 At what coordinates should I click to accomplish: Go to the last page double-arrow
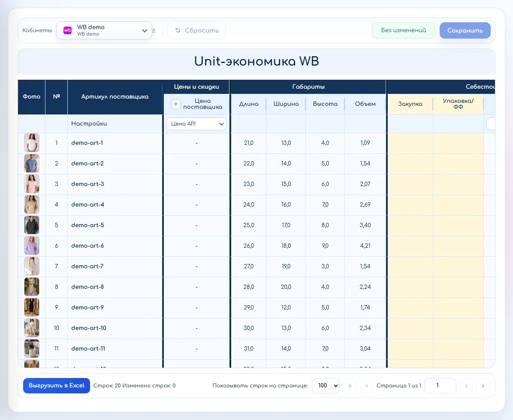483,386
